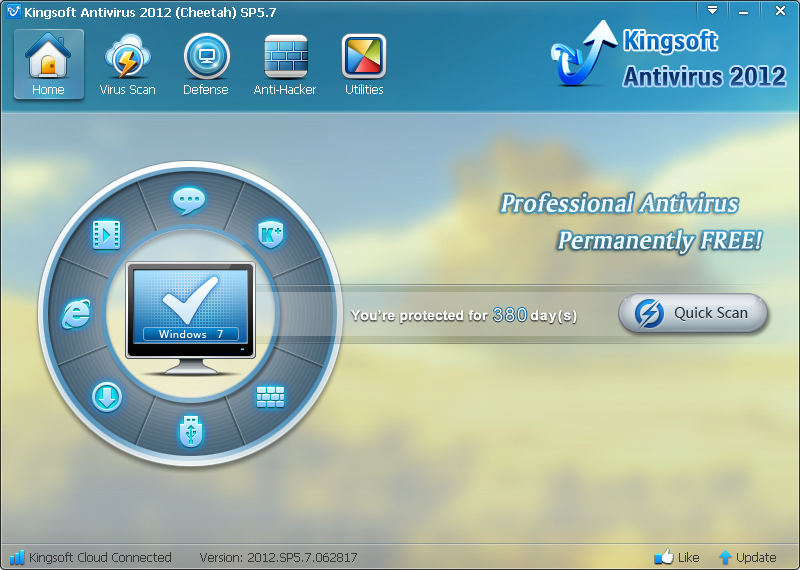The width and height of the screenshot is (800, 570).
Task: Click the USB drive protection icon
Action: 188,431
